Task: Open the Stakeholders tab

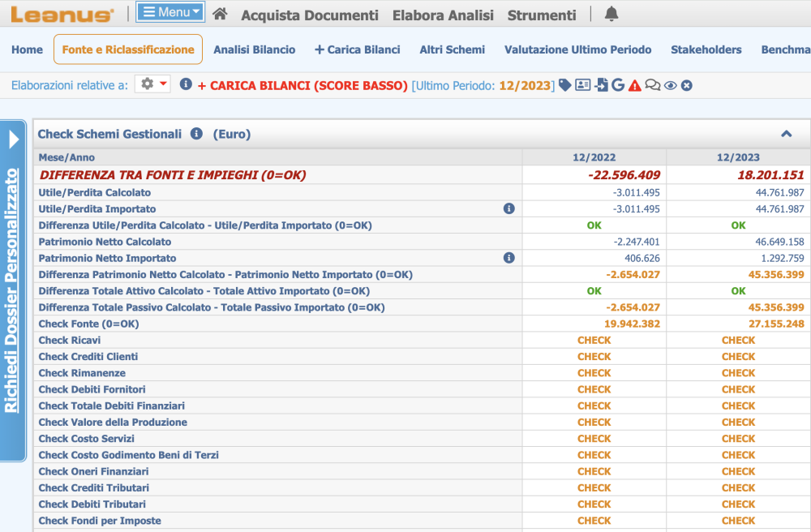Action: point(706,49)
